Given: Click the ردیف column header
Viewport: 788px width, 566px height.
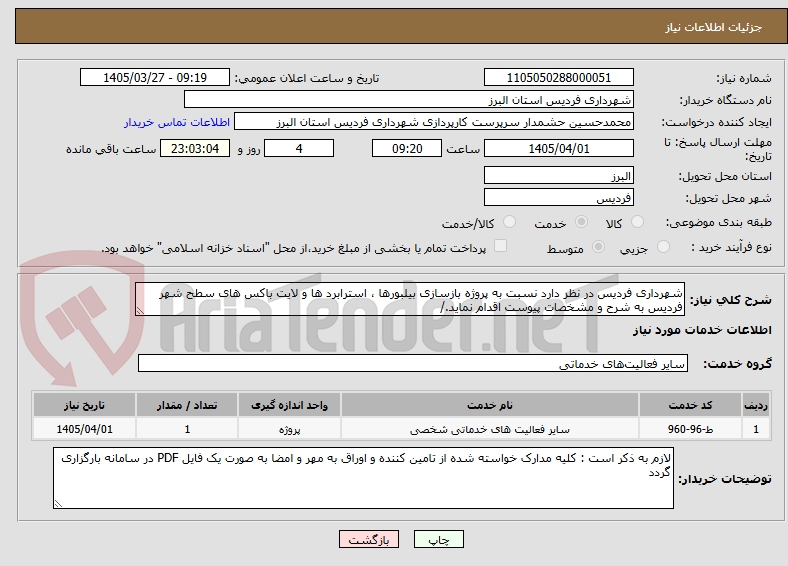Looking at the screenshot, I should (x=756, y=405).
